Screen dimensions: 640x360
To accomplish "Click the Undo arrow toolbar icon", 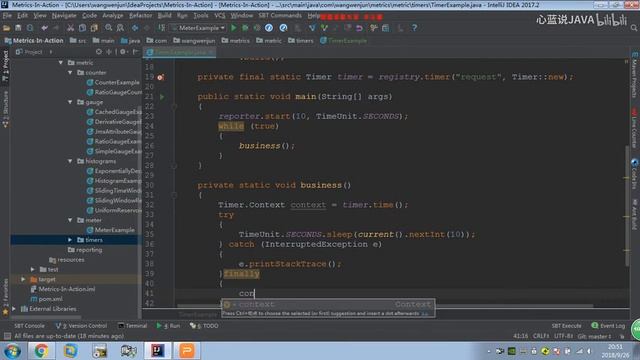I will tap(44, 28).
